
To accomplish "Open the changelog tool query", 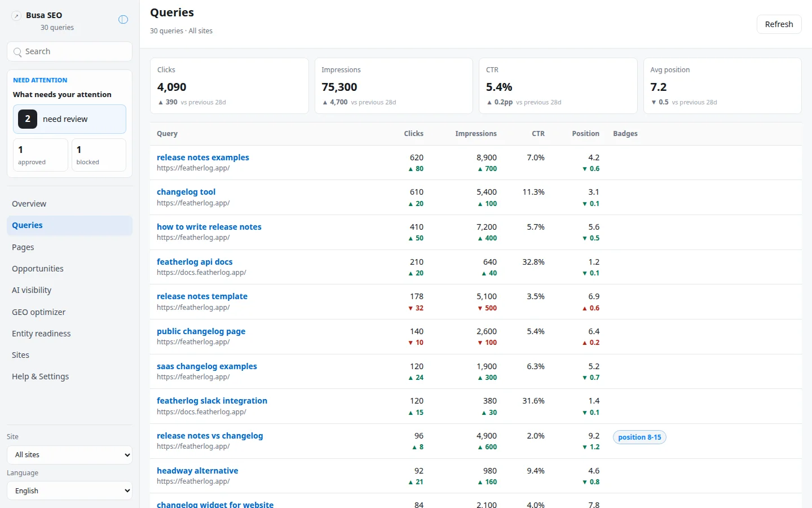I will pos(186,192).
